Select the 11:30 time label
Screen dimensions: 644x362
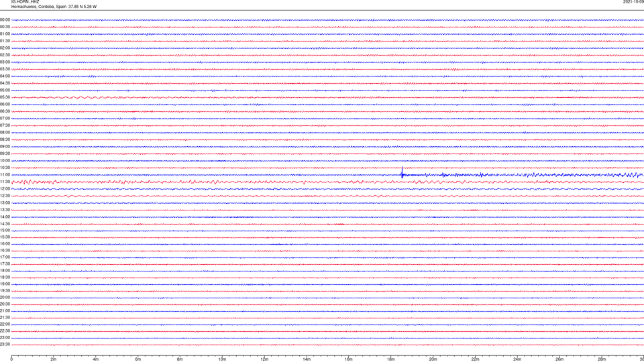[5, 182]
